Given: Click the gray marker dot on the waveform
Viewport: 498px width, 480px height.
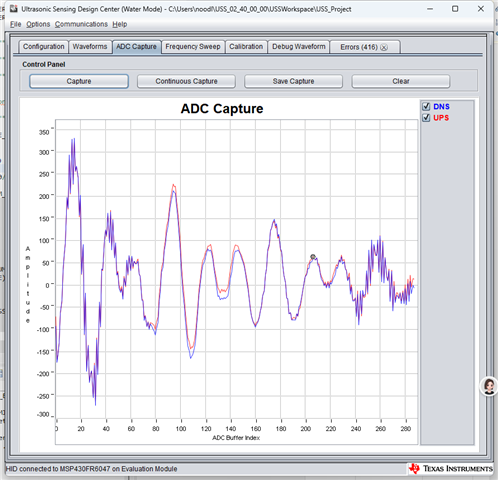Looking at the screenshot, I should 313,257.
